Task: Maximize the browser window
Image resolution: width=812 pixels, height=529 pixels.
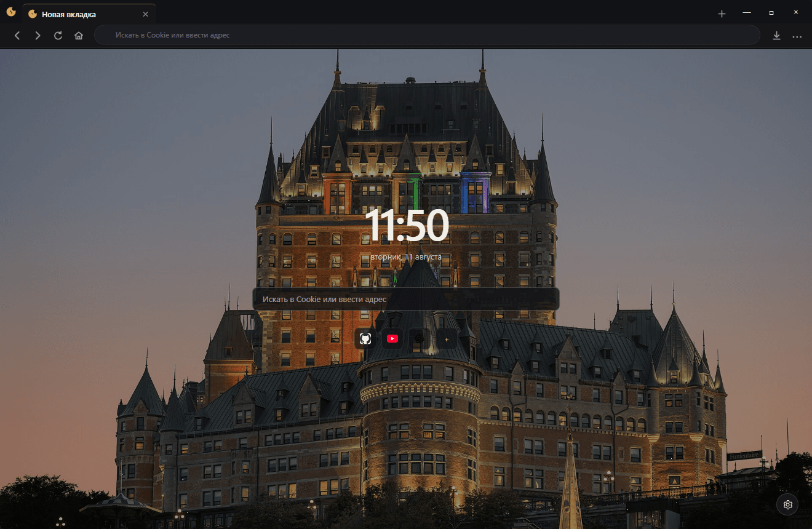Action: [771, 13]
